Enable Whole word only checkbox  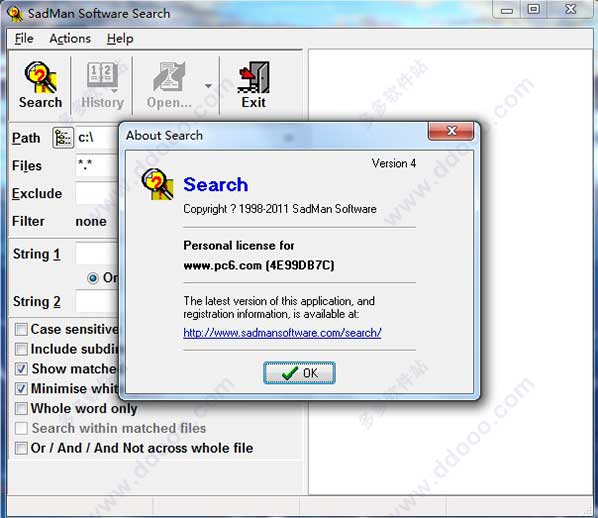coord(21,409)
